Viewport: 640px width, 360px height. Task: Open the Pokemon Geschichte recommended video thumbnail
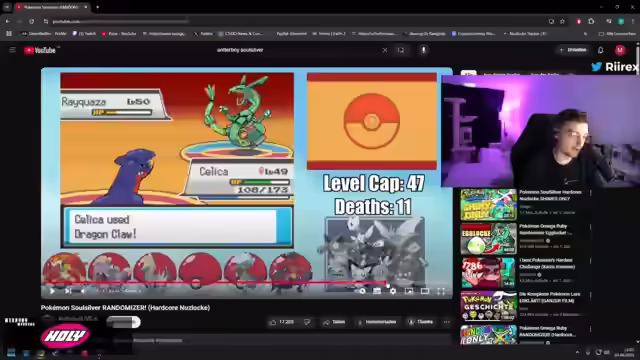[489, 306]
